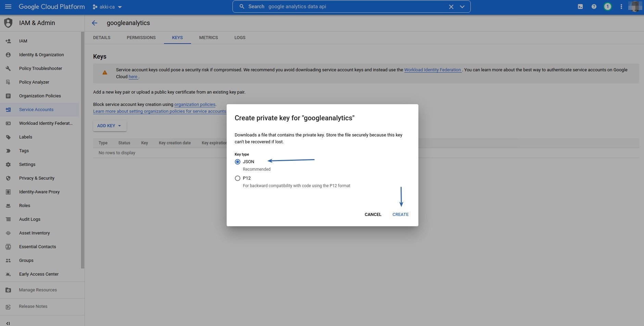Open the ADD KEY dropdown
This screenshot has height=326, width=644.
click(x=109, y=126)
